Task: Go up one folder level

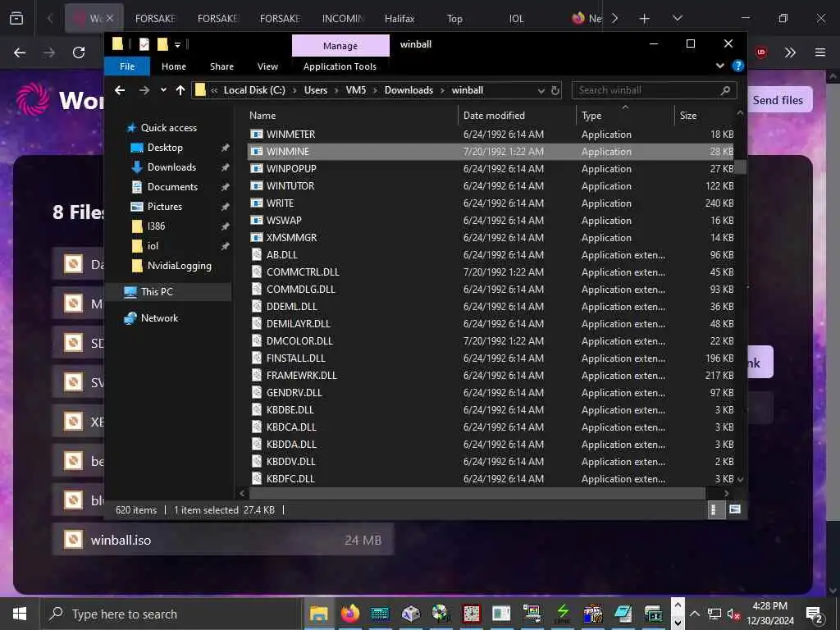Action: (180, 90)
